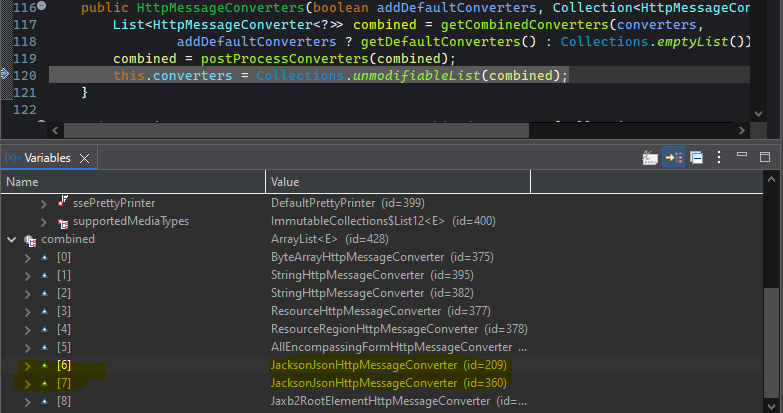Viewport: 783px width, 413px height.
Task: Click editor horizontal scroll right arrow
Action: pyautogui.click(x=742, y=131)
